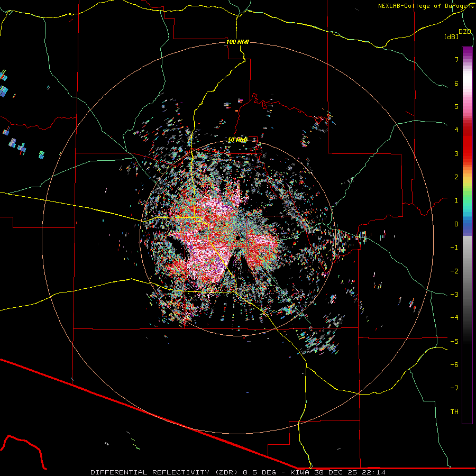Select the -1 tick on the color scale

[x=454, y=248]
